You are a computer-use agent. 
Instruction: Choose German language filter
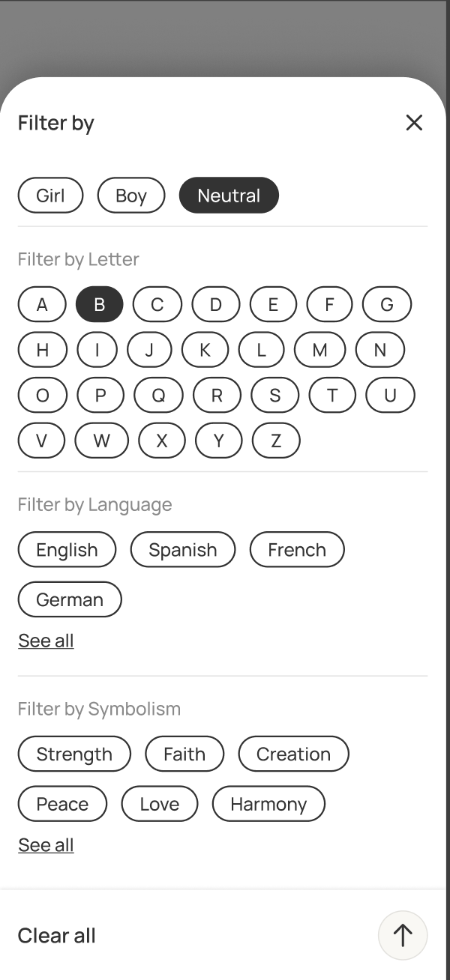point(70,599)
